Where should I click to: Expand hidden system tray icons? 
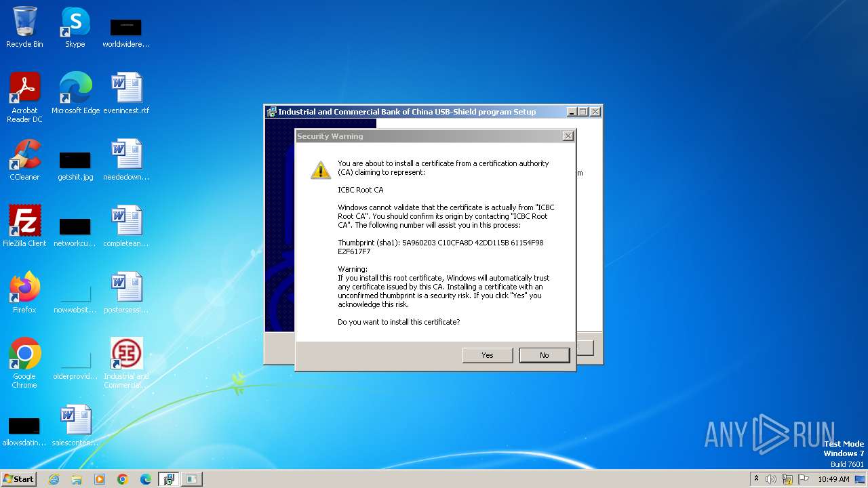(757, 479)
